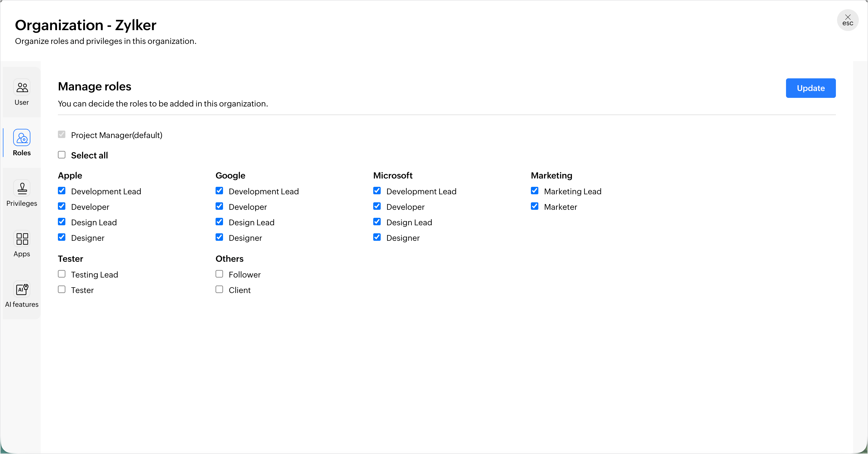Enable the Follower role

[x=219, y=274]
